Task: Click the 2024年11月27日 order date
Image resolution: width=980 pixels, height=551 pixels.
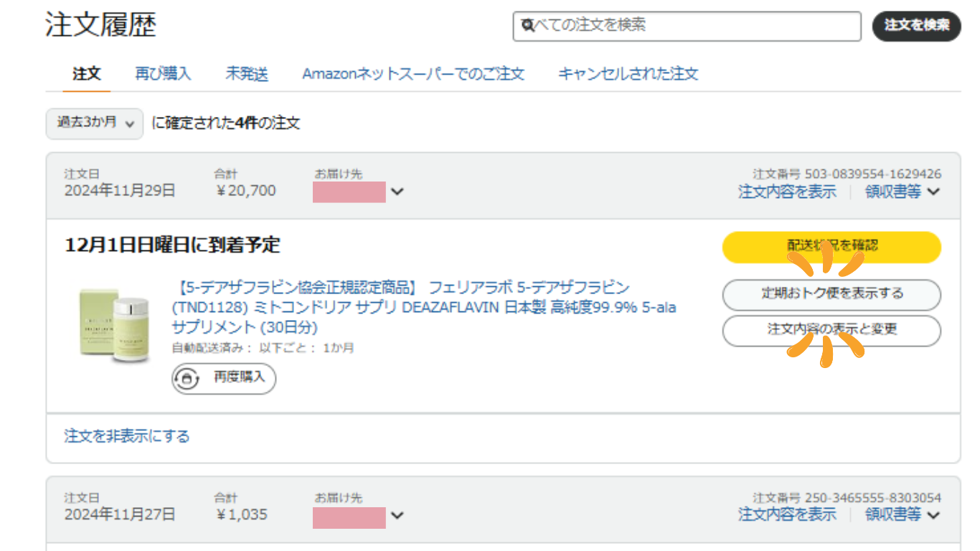Action: click(120, 514)
